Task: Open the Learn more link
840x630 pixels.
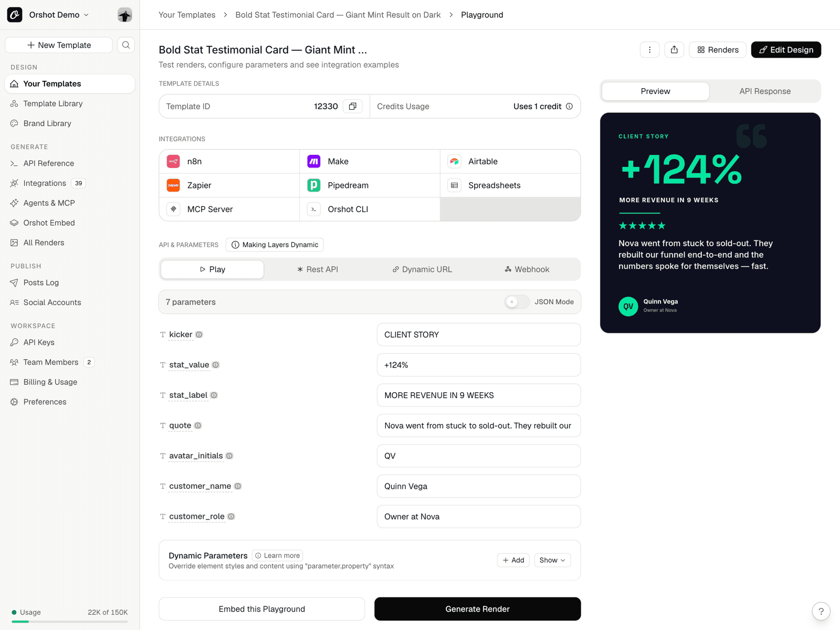Action: click(277, 555)
